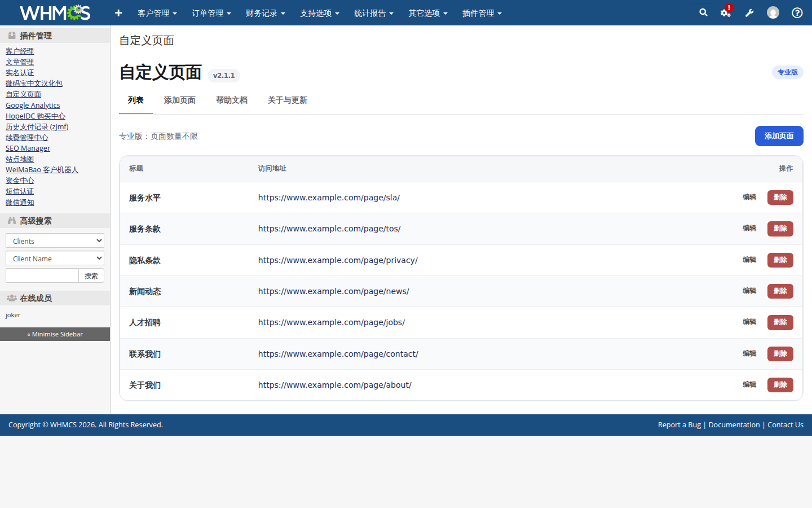
Task: Open the wrench setup icon
Action: (x=749, y=12)
